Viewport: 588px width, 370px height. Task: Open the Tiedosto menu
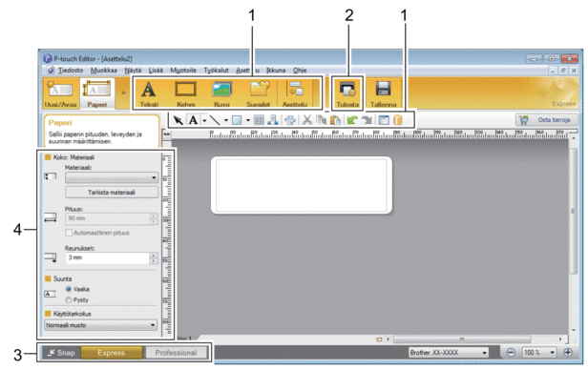[x=71, y=70]
